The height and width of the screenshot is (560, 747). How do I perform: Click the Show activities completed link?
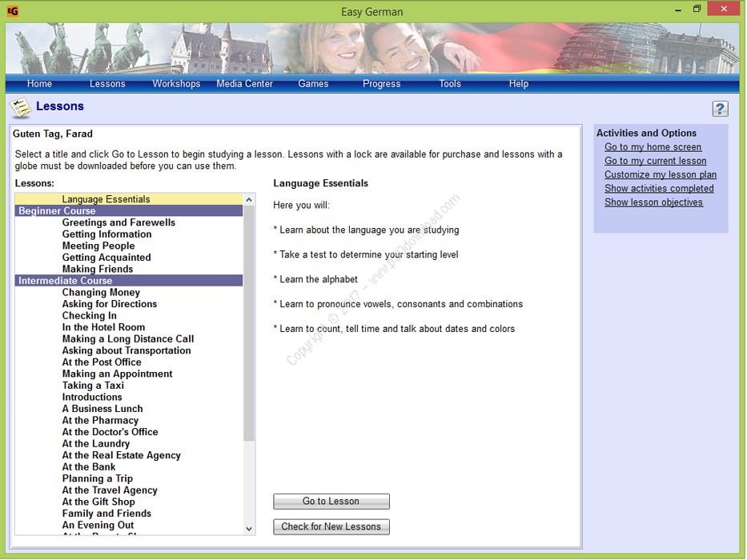tap(659, 189)
